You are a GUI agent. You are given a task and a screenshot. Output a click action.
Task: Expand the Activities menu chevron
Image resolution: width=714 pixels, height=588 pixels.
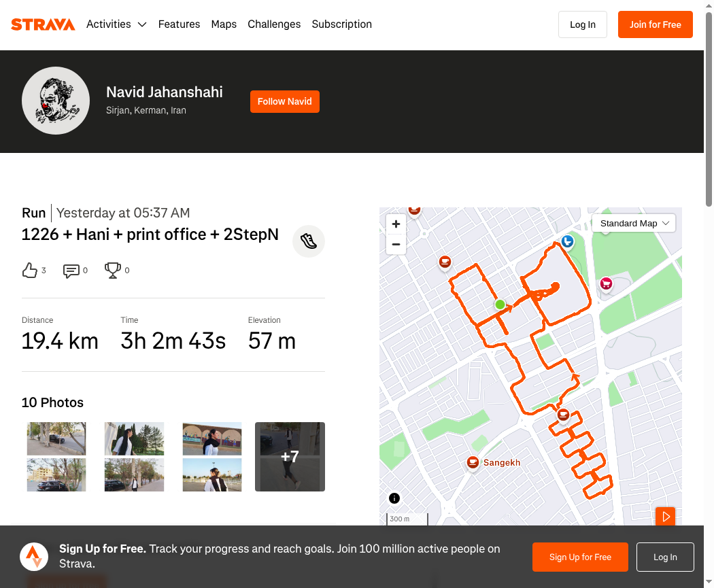142,24
